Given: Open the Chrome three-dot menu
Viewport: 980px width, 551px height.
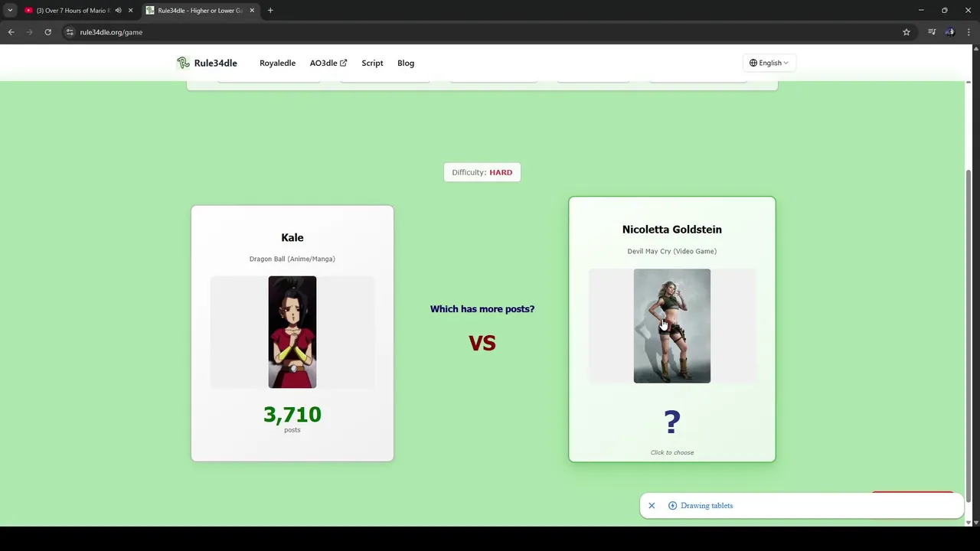Looking at the screenshot, I should (x=969, y=32).
